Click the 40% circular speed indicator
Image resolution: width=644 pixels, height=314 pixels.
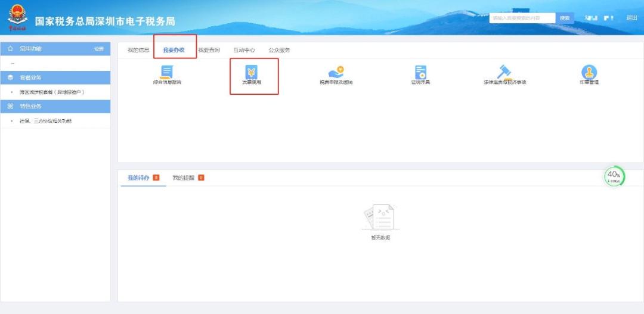coord(614,177)
